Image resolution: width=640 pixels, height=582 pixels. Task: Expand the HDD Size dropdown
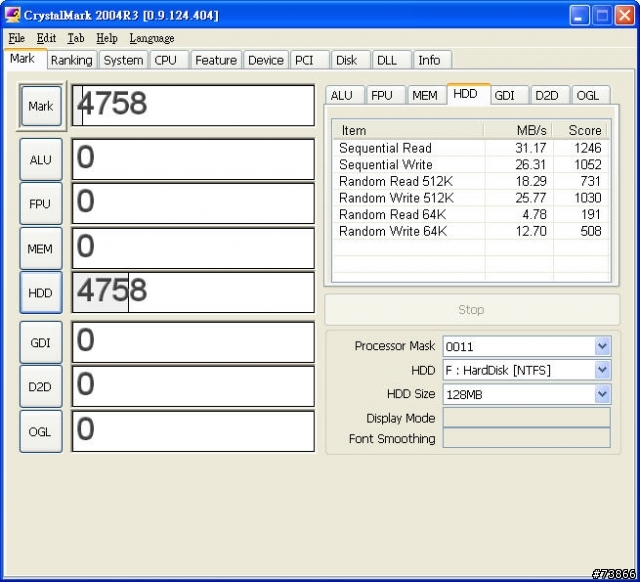pyautogui.click(x=602, y=394)
